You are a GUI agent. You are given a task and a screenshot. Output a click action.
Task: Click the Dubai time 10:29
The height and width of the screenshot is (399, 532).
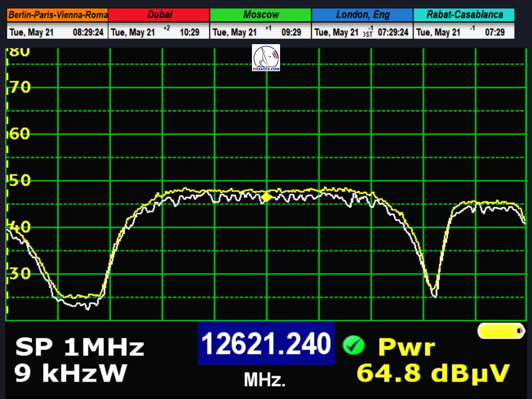click(x=190, y=32)
